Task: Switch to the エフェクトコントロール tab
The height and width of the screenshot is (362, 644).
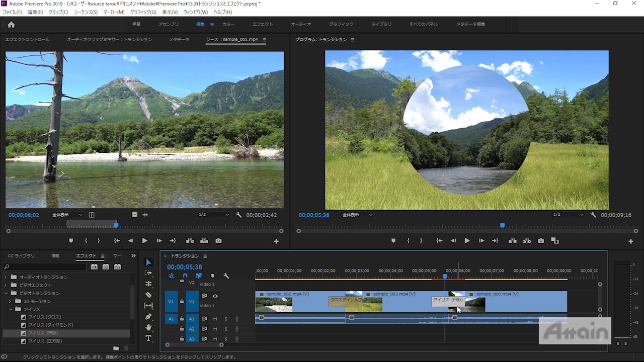Action: (28, 39)
